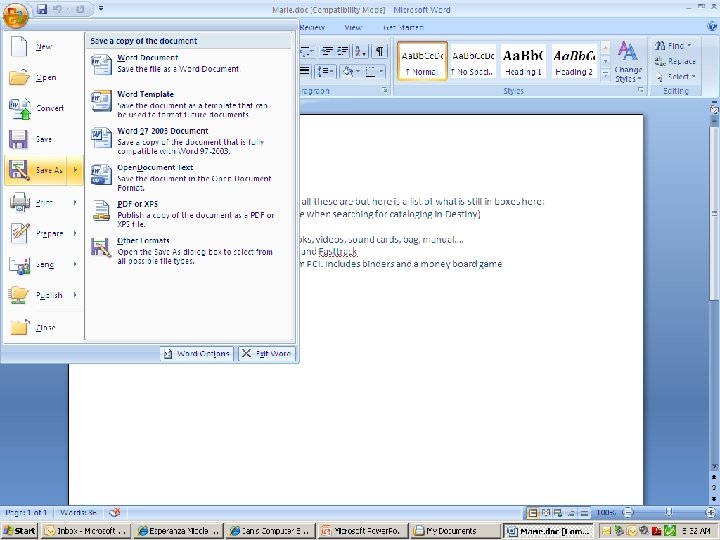Open the Paragraph dialog launcher
The image size is (720, 540).
(x=385, y=91)
